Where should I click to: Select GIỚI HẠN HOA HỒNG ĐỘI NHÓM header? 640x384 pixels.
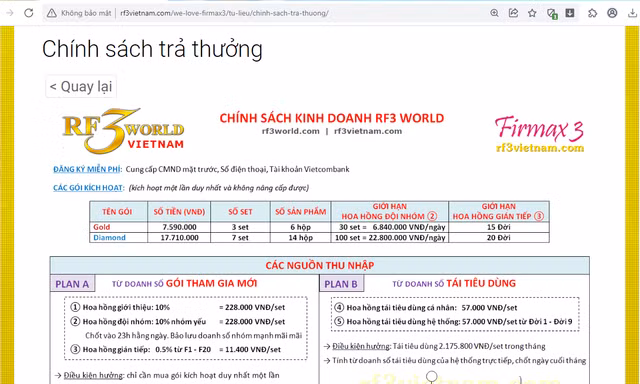coord(390,211)
